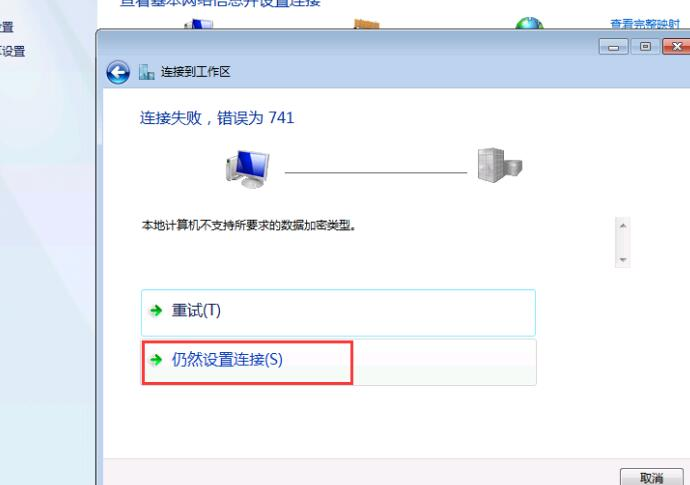Click the 设置 link in left sidebar
Screen dimensions: 690x485
click(13, 51)
